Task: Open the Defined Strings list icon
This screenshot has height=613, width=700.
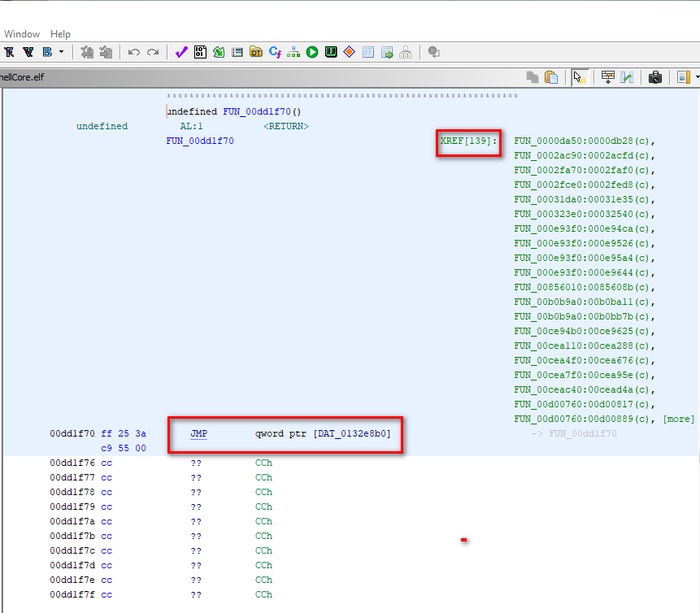Action: (237, 52)
